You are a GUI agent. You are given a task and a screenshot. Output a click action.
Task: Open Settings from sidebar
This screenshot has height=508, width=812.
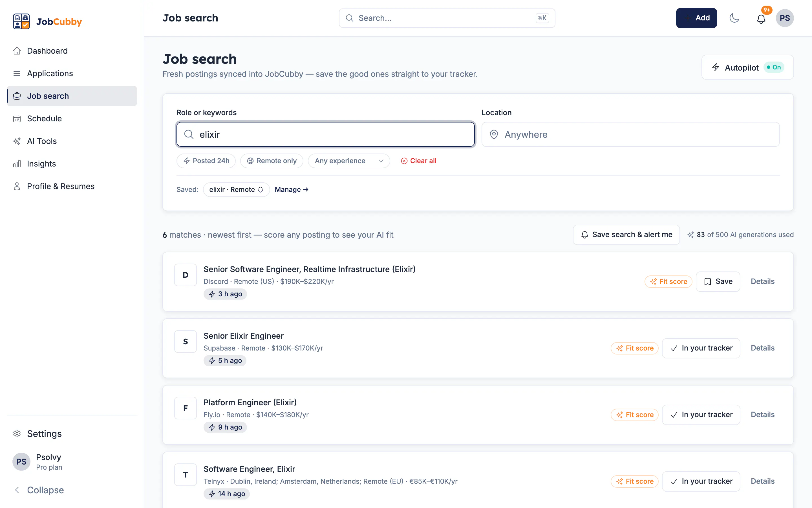click(x=72, y=433)
